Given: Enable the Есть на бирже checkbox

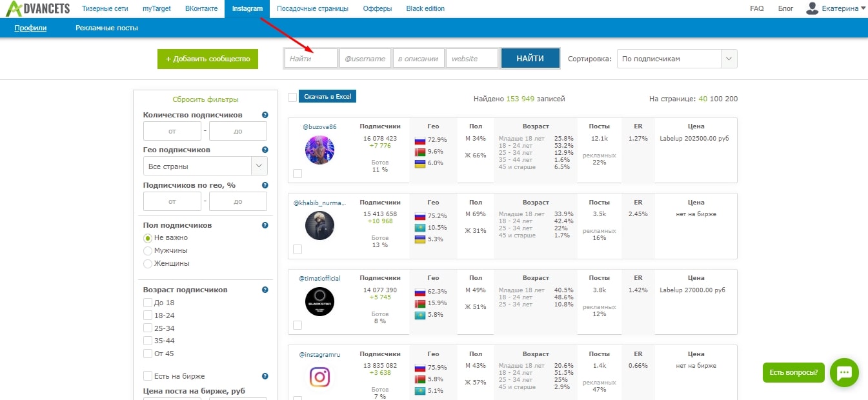Looking at the screenshot, I should 148,376.
